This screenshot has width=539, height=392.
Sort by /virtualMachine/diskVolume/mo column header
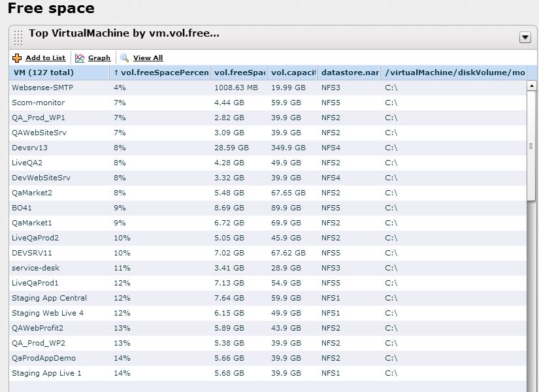coord(454,73)
